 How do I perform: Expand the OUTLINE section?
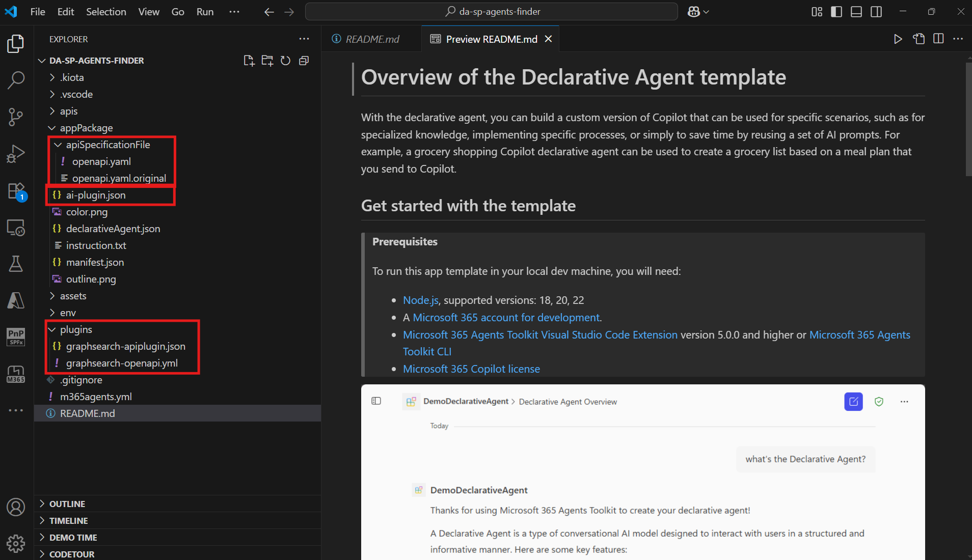click(x=177, y=503)
